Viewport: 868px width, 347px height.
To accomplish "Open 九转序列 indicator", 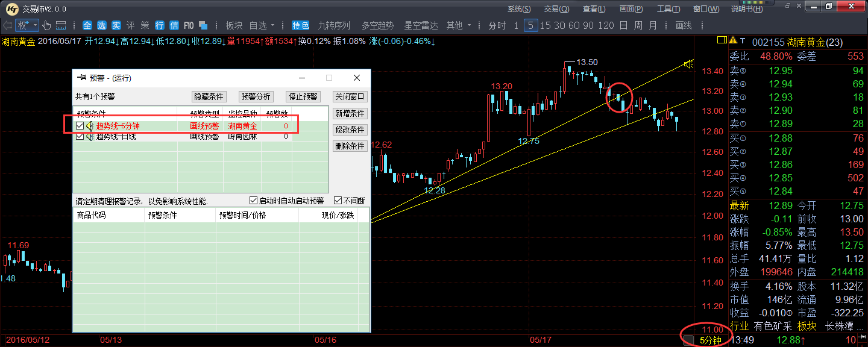I will tap(334, 25).
